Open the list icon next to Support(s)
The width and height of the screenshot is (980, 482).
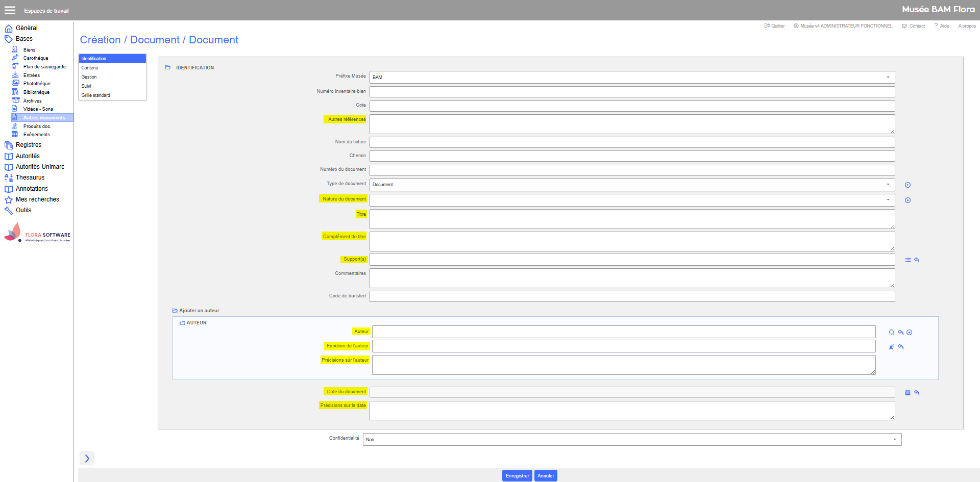(908, 260)
